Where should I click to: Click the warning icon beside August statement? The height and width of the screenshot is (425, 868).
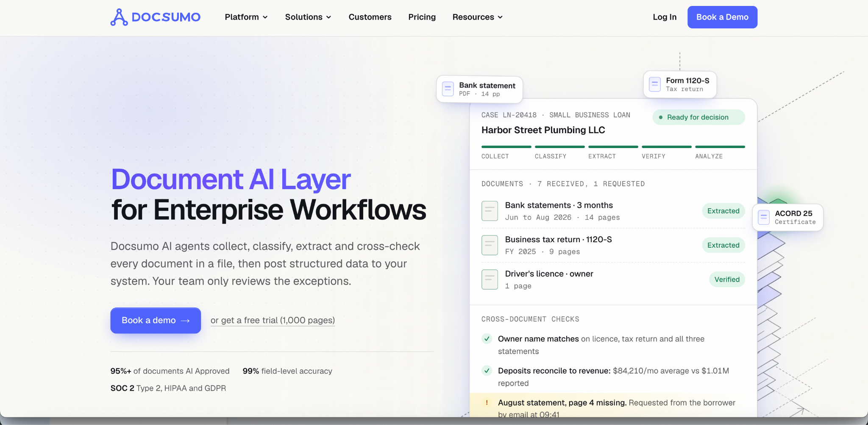pyautogui.click(x=487, y=403)
